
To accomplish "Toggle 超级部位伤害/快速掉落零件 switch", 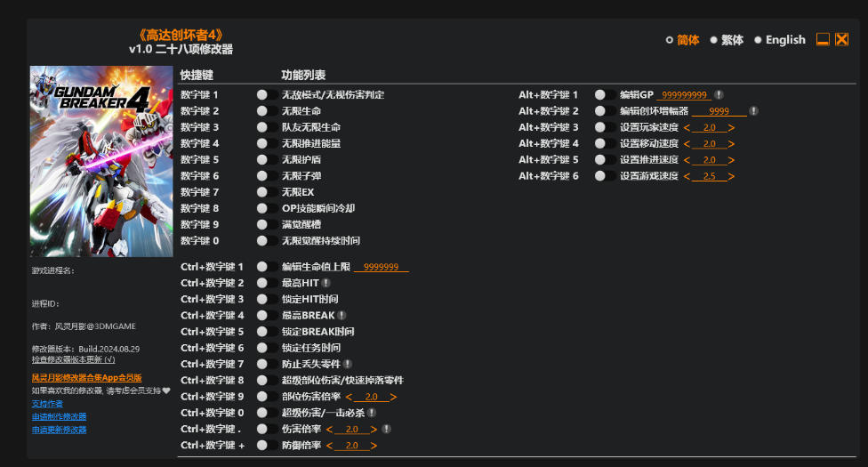I will [267, 380].
